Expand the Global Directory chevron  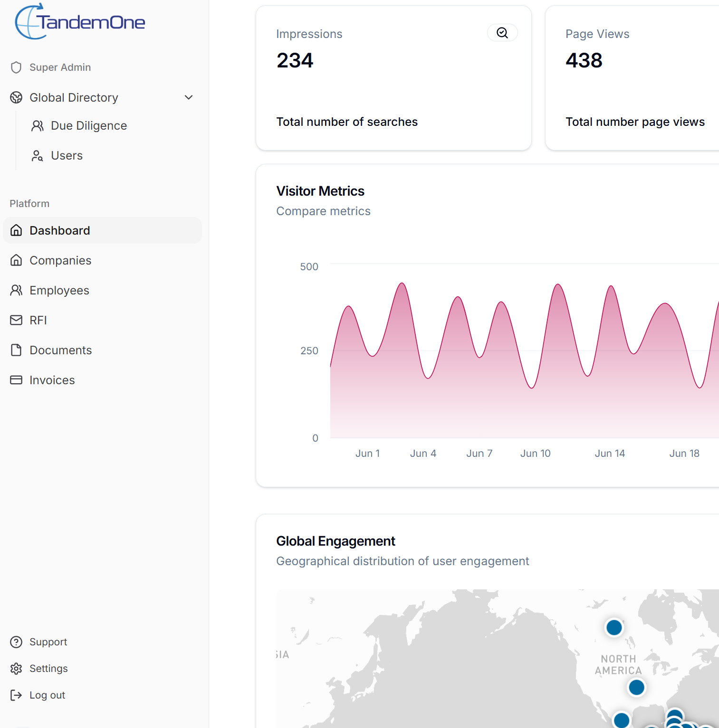tap(189, 97)
